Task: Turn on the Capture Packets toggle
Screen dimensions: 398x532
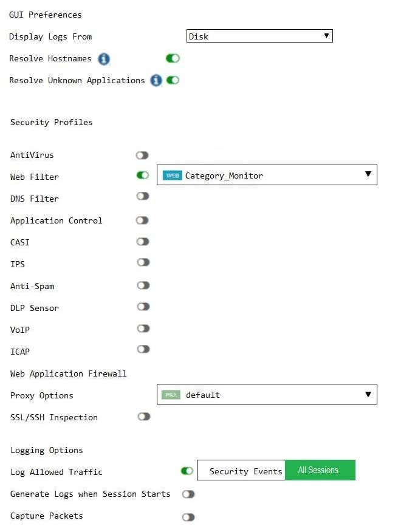Action: 188,517
